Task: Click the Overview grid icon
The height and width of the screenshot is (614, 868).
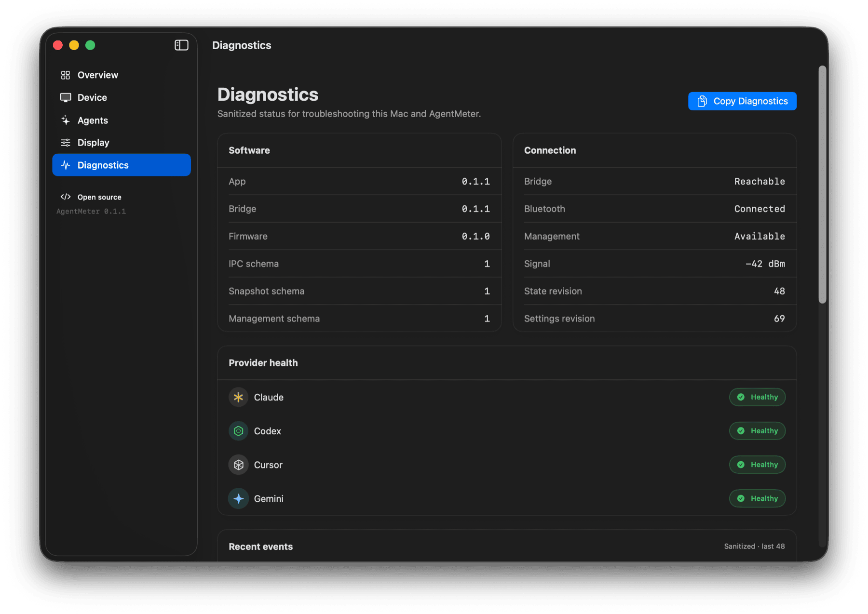Action: click(66, 75)
